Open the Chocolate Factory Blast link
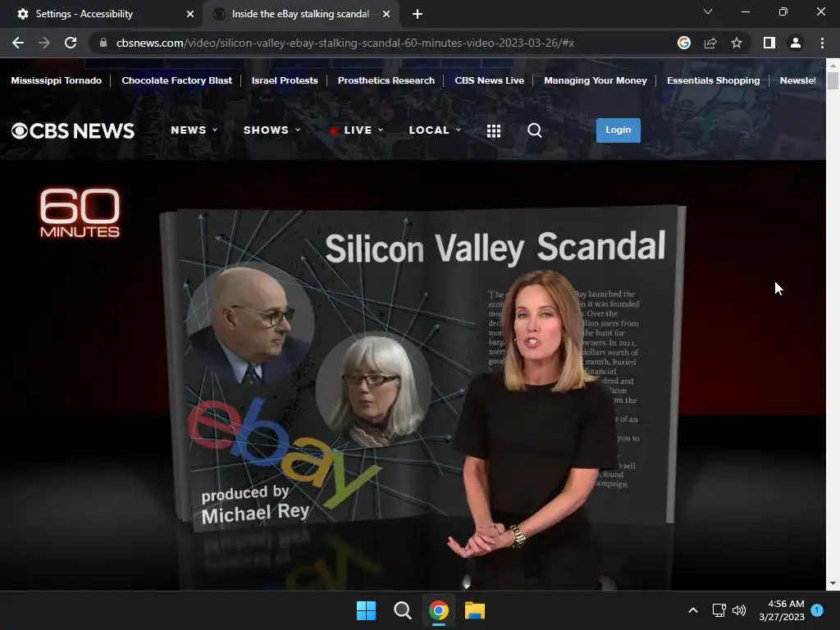The width and height of the screenshot is (840, 630). coord(177,80)
